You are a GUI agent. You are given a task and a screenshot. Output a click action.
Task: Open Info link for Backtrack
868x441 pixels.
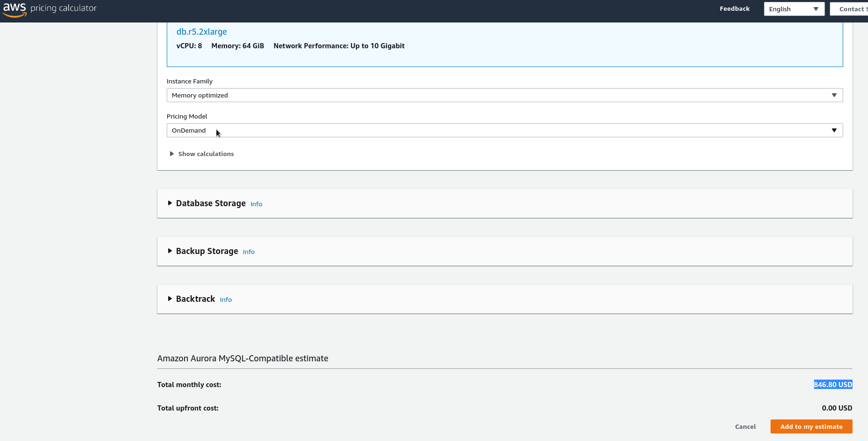pyautogui.click(x=226, y=300)
